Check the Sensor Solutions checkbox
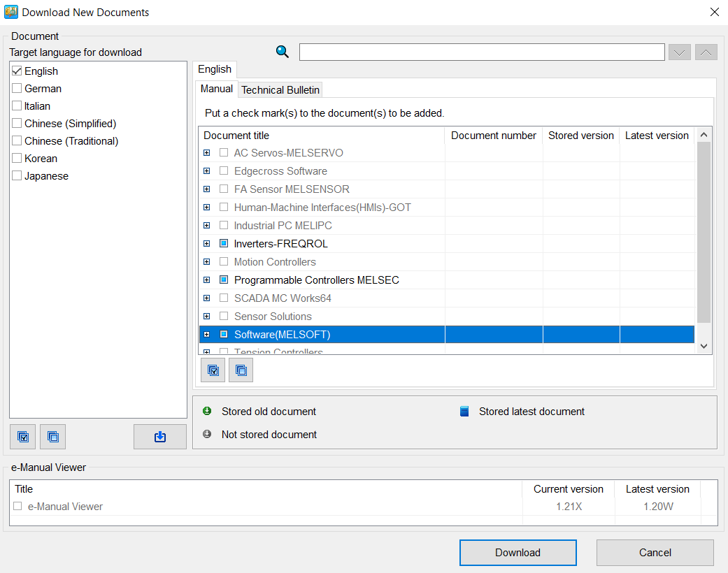728x573 pixels. [224, 316]
